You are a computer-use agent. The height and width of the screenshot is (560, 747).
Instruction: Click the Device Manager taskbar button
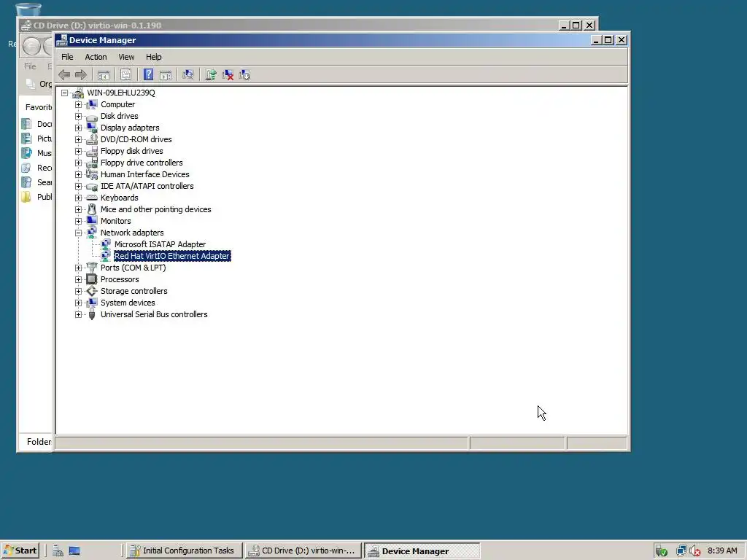tap(422, 551)
